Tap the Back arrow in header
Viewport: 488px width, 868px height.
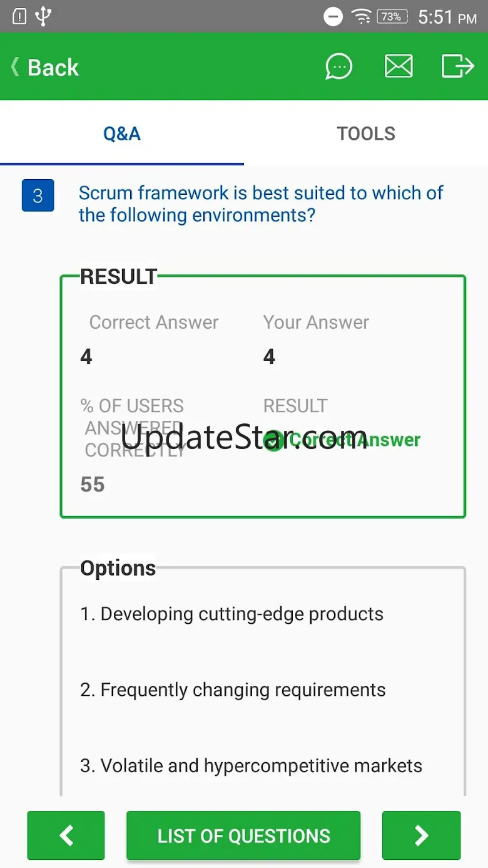coord(14,67)
